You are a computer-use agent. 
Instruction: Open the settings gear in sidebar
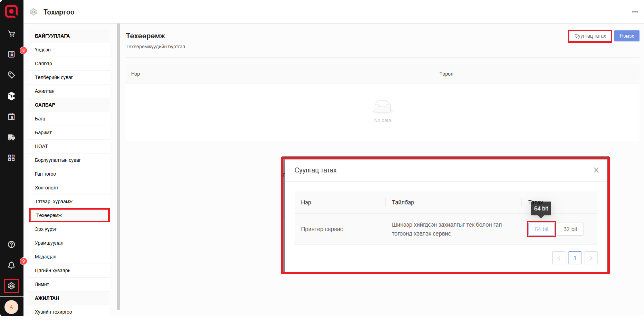[x=11, y=286]
